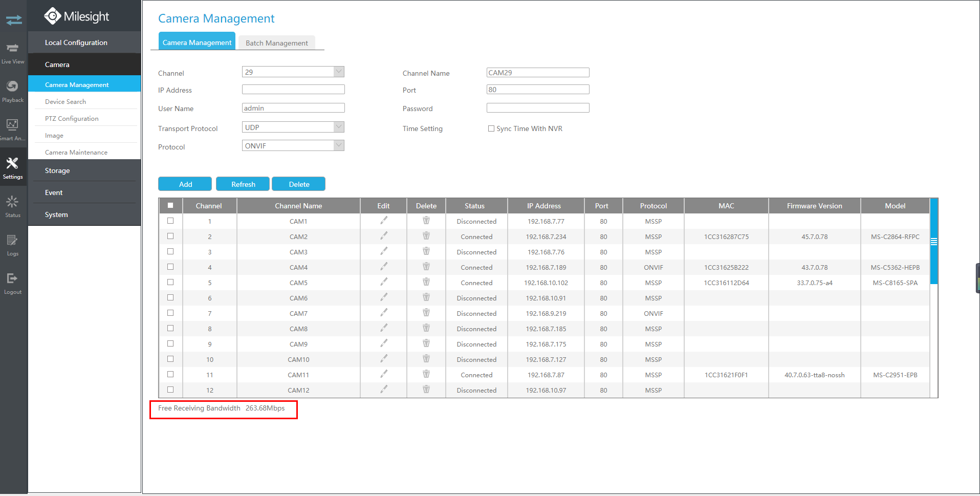The width and height of the screenshot is (980, 496).
Task: Click the Password input field
Action: [538, 108]
